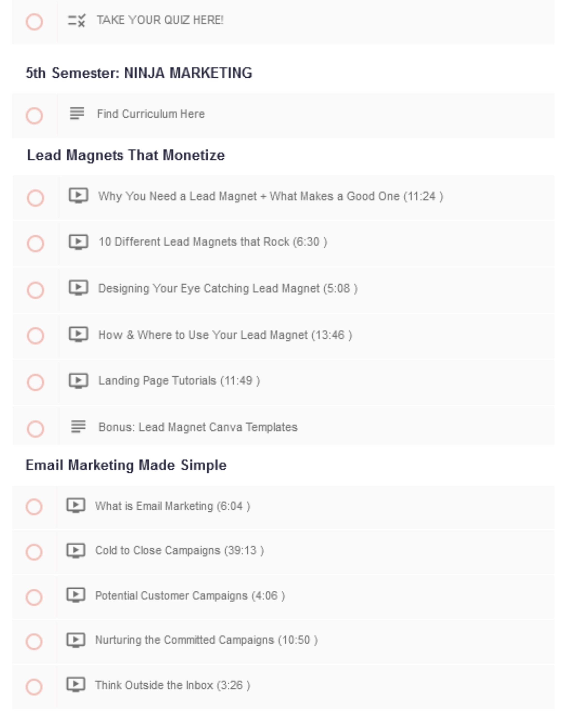The width and height of the screenshot is (563, 728).
Task: Click video icon beside Think Outside the Inbox
Action: 76,685
